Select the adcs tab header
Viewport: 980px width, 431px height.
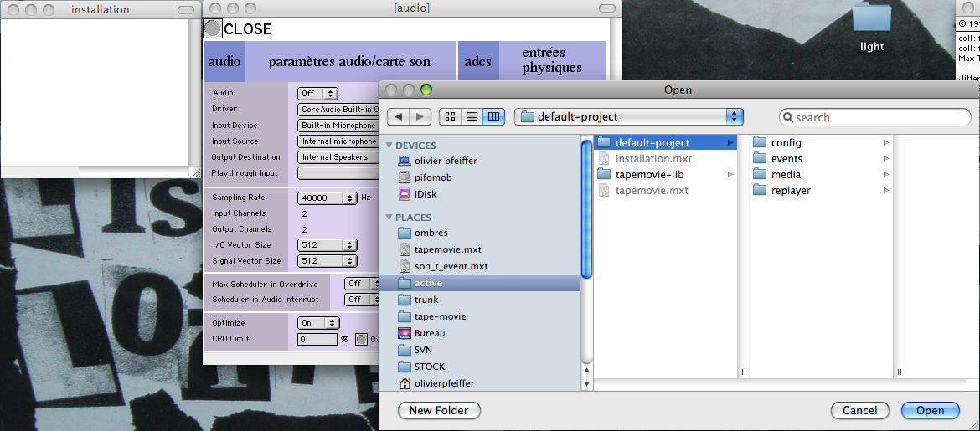click(477, 61)
